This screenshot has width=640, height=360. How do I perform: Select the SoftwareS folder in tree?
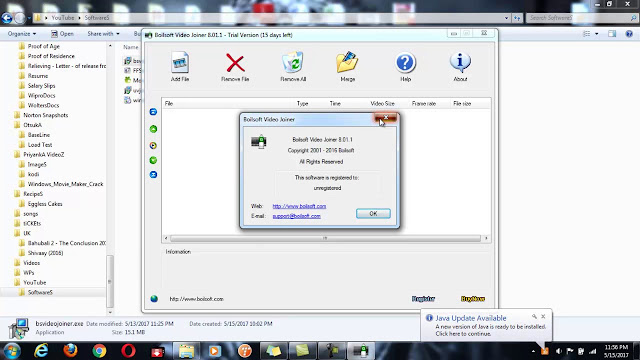tap(40, 292)
